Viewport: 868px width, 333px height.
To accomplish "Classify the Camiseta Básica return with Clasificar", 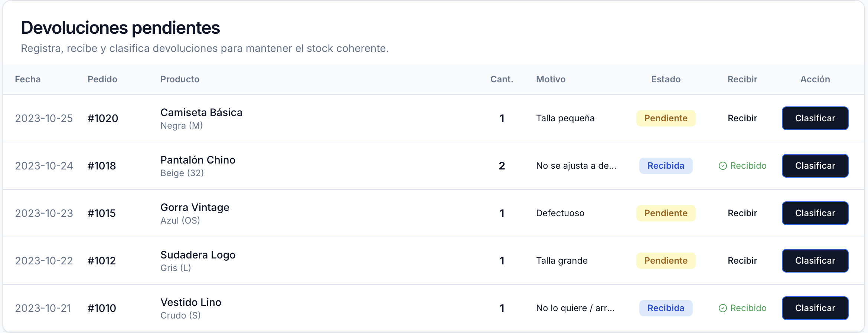I will coord(815,118).
